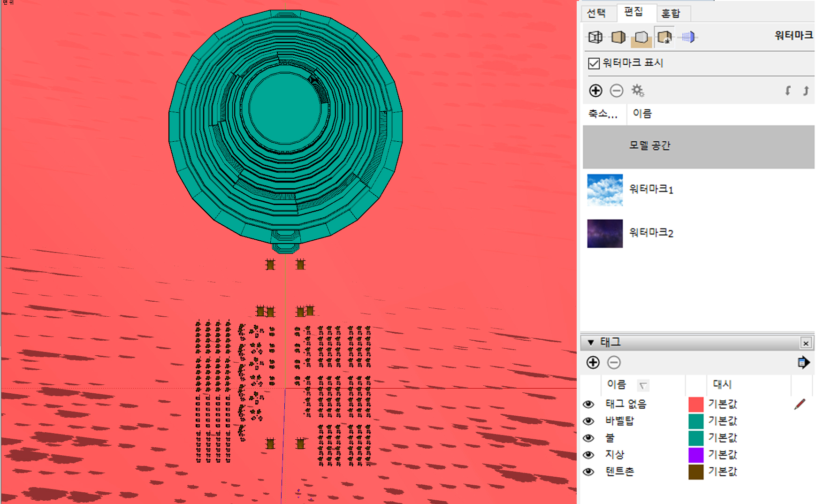
Task: Uncheck the 워터마크 표시 checkbox
Action: click(x=594, y=63)
